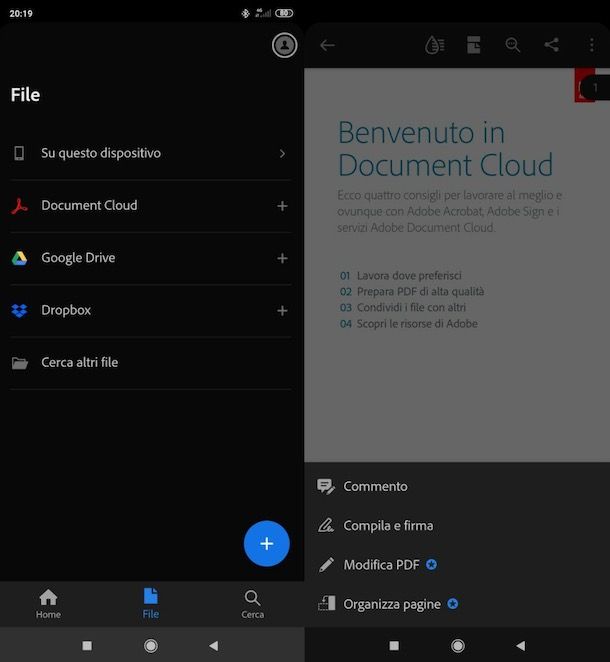Tap the Organizza pagine pages icon

tap(326, 604)
